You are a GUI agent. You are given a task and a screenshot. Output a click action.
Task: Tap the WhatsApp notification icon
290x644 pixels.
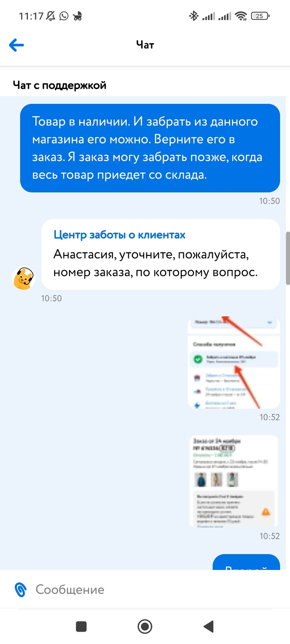(64, 16)
